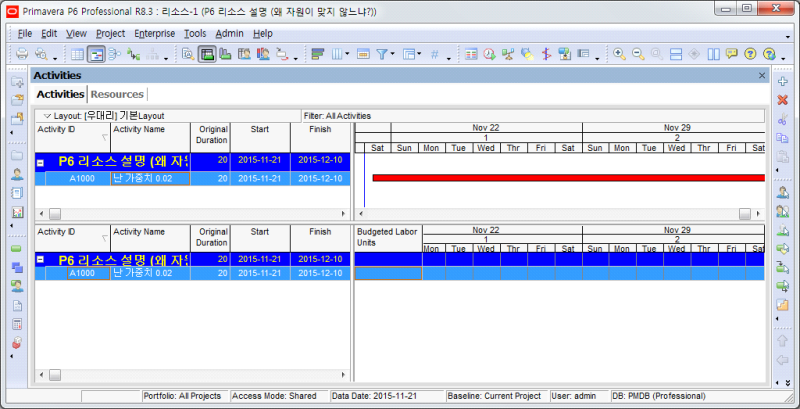Click the Schedule clock icon
The width and height of the screenshot is (800, 409).
[x=490, y=54]
